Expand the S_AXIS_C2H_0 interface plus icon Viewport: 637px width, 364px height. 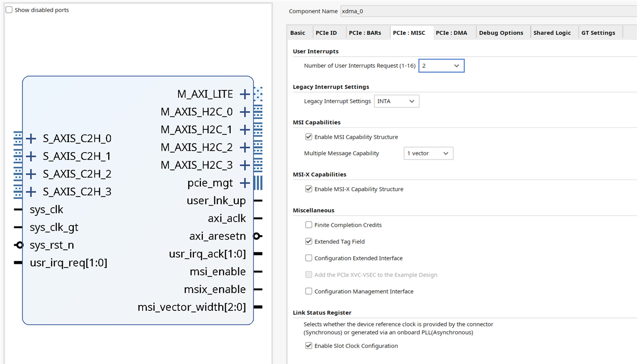point(31,139)
